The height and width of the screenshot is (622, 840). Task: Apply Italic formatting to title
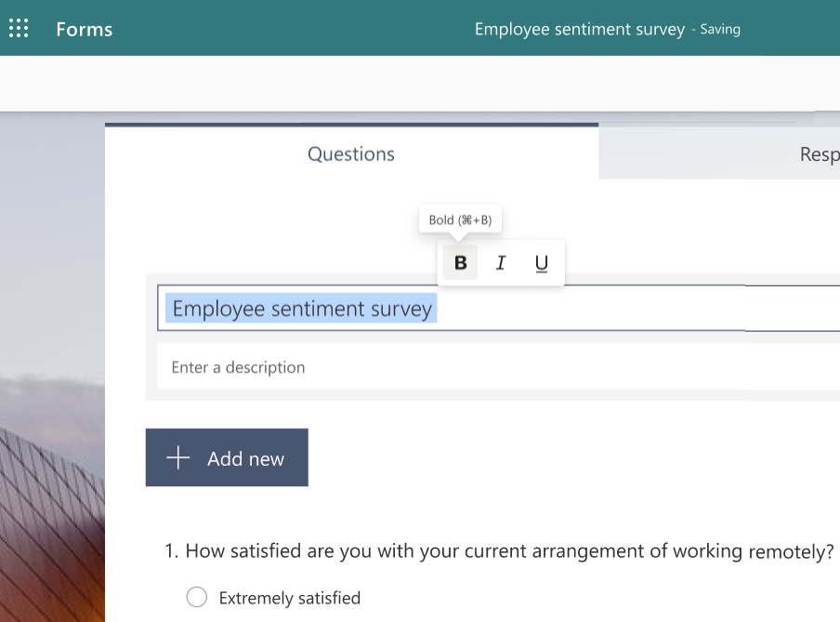click(x=501, y=263)
